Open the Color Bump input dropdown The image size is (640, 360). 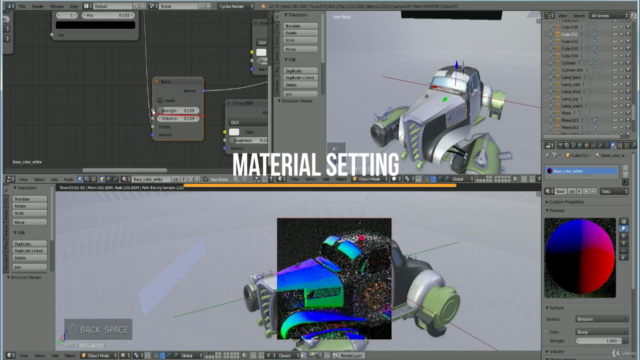(602, 332)
